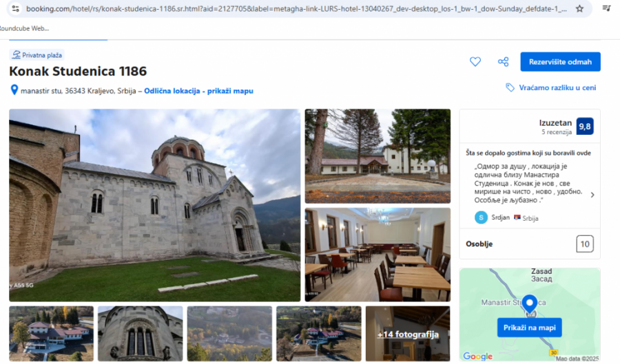Click the Privatna plaža badge
This screenshot has height=364, width=620.
click(37, 55)
